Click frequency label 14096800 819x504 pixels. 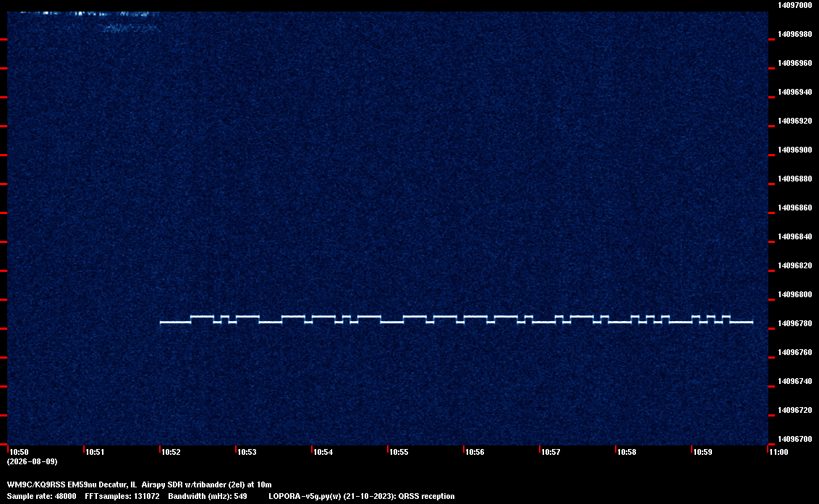795,294
